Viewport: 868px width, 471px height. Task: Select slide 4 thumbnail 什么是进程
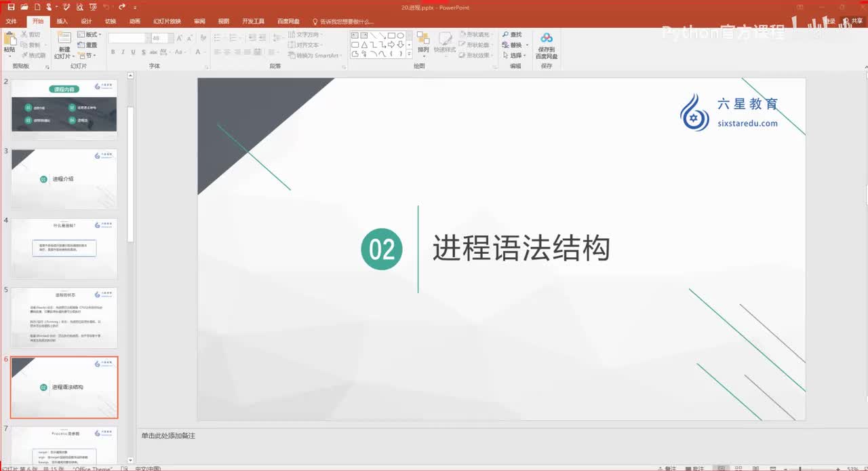tap(64, 248)
